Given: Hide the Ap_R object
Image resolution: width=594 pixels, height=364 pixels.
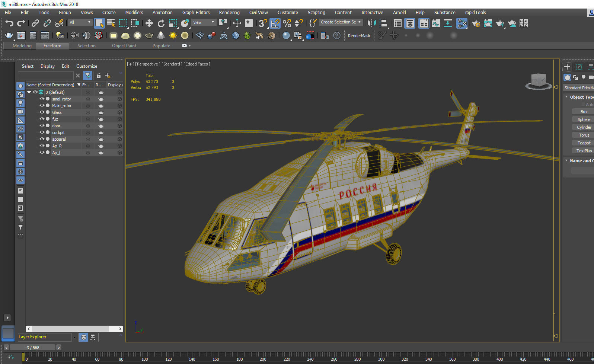Looking at the screenshot, I should click(x=42, y=146).
